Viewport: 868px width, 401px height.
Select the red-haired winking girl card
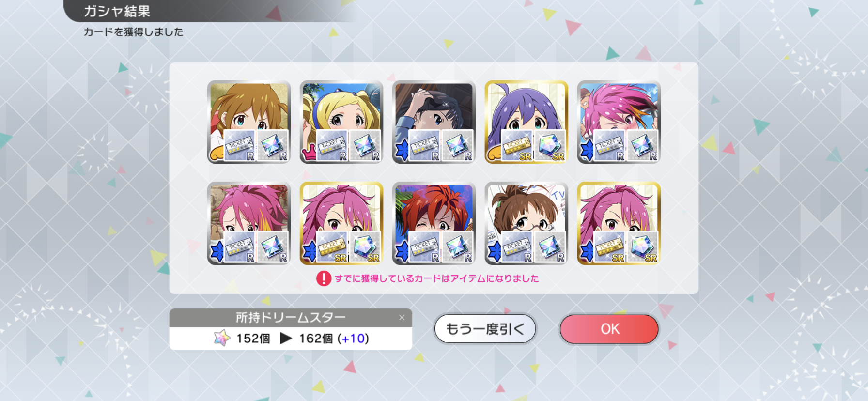[434, 223]
